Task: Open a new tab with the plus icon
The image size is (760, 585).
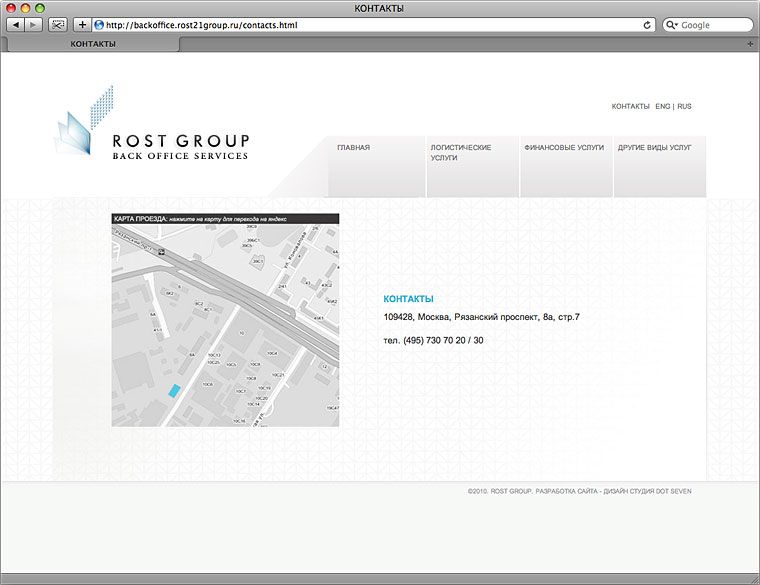Action: tap(750, 44)
